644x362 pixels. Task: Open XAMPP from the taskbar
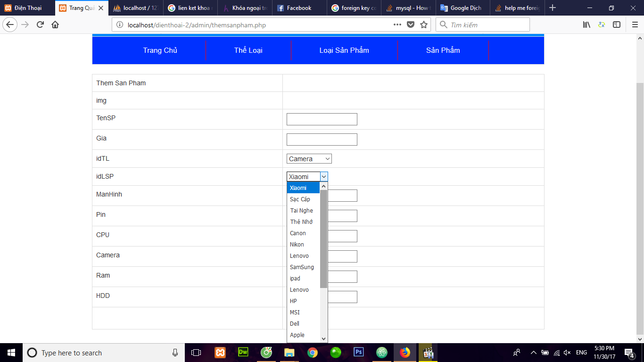click(x=220, y=353)
